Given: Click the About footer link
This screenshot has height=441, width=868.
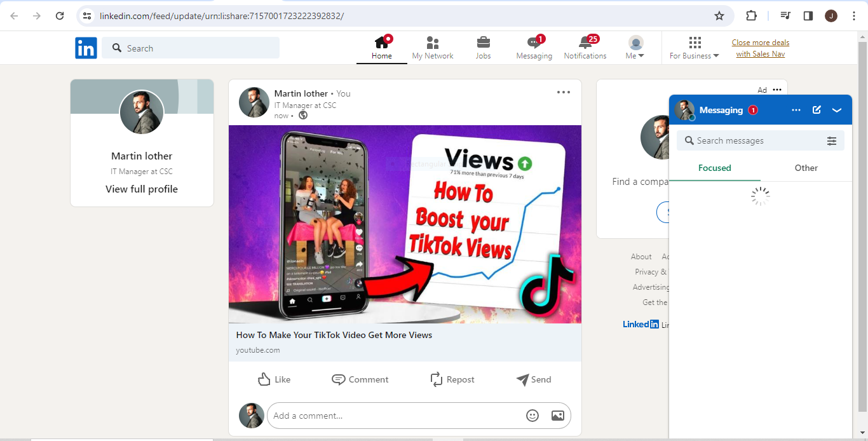Looking at the screenshot, I should 641,257.
